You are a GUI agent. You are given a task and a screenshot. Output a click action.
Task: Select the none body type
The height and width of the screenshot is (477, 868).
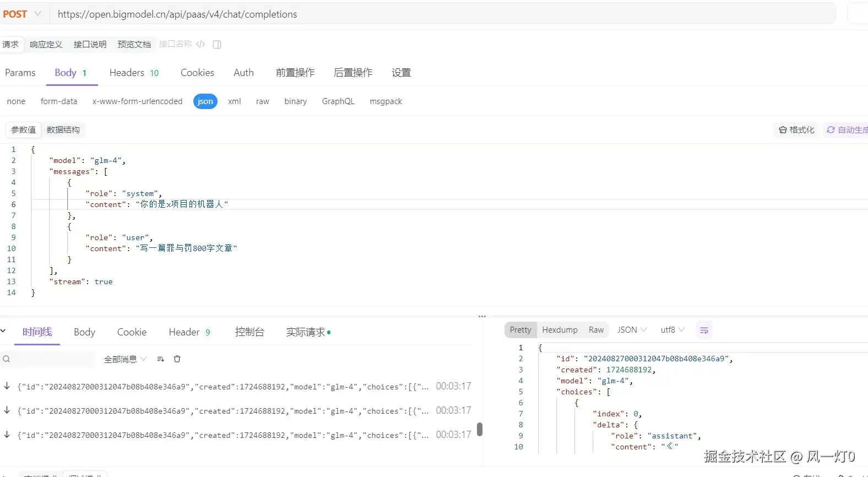pos(16,101)
